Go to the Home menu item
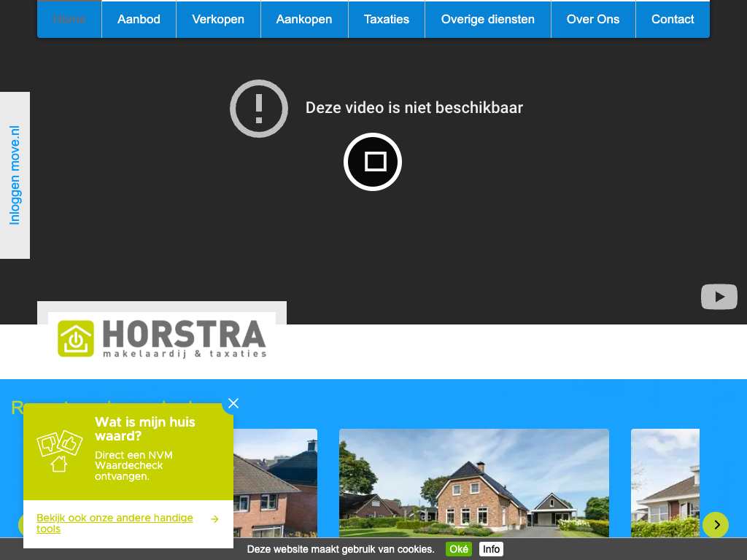 pos(69,20)
